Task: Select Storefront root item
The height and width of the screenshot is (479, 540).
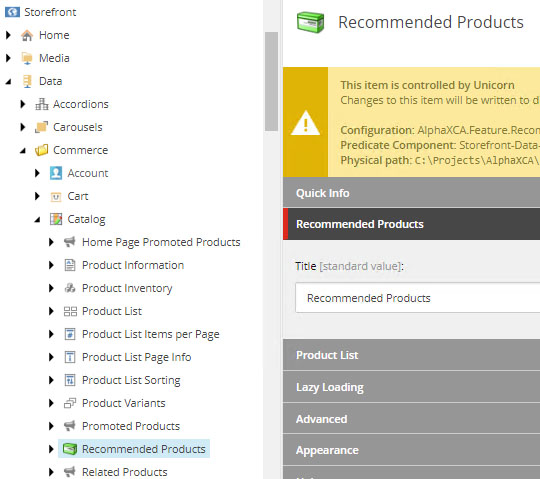Action: tap(50, 12)
